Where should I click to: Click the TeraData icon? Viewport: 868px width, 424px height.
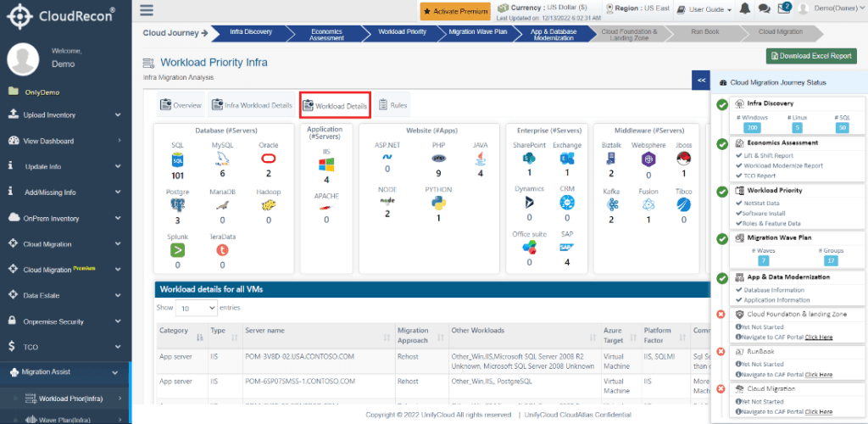(x=222, y=250)
